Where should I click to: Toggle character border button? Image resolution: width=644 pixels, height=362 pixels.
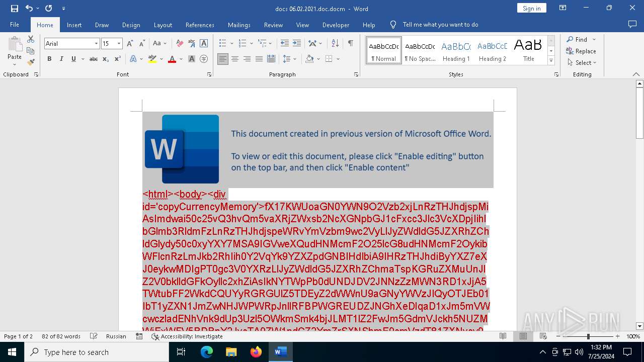point(204,44)
